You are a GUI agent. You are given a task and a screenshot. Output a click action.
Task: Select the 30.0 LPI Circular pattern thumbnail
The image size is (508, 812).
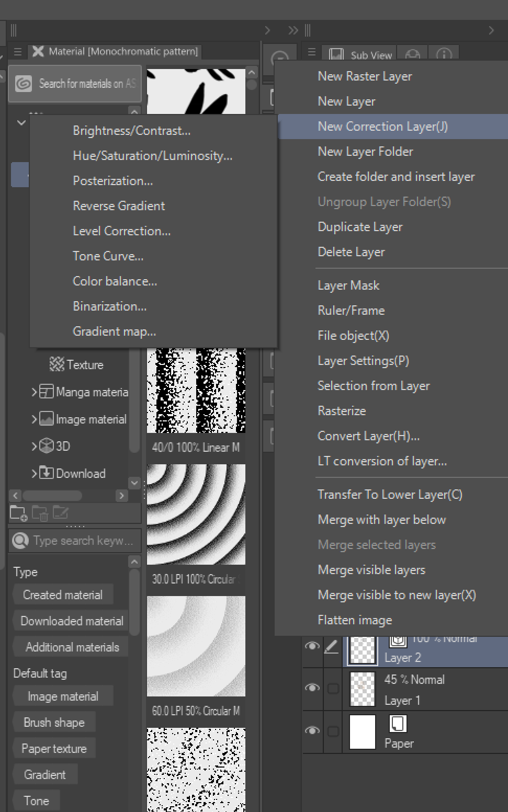point(196,514)
